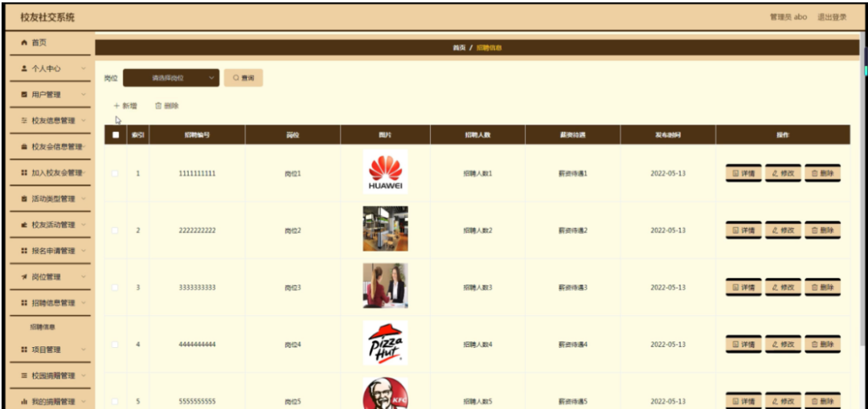Expand the 项目管理 chevron
This screenshot has width=868, height=409.
[84, 350]
